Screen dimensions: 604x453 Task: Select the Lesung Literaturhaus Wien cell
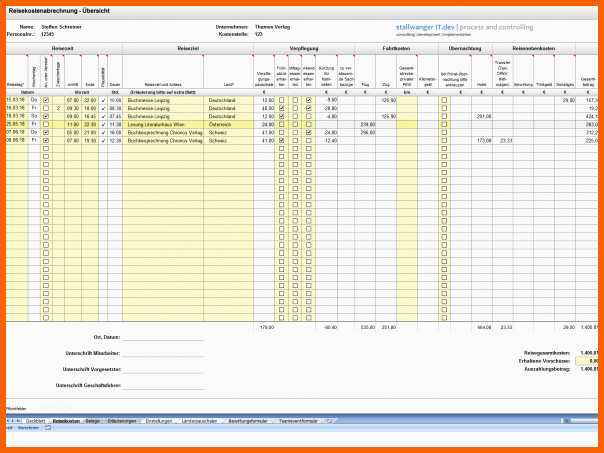click(x=163, y=124)
